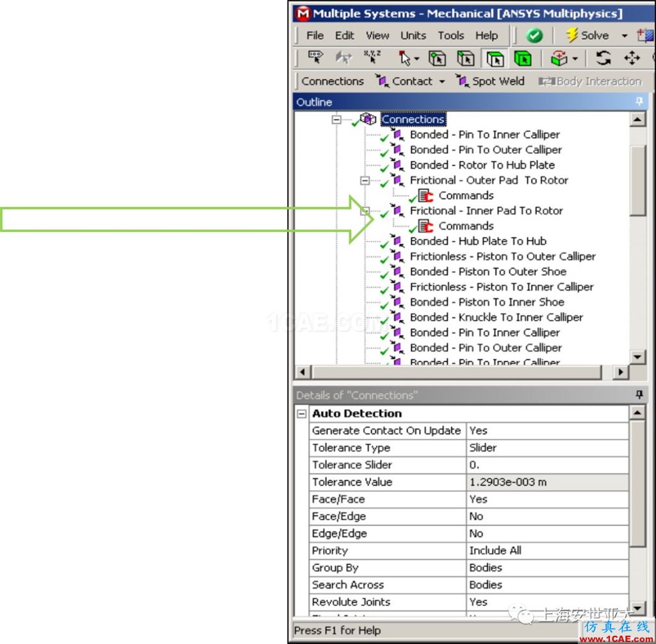Image resolution: width=656 pixels, height=644 pixels.
Task: Select Bonded - Knuckle To Inner Calliper
Action: [496, 317]
